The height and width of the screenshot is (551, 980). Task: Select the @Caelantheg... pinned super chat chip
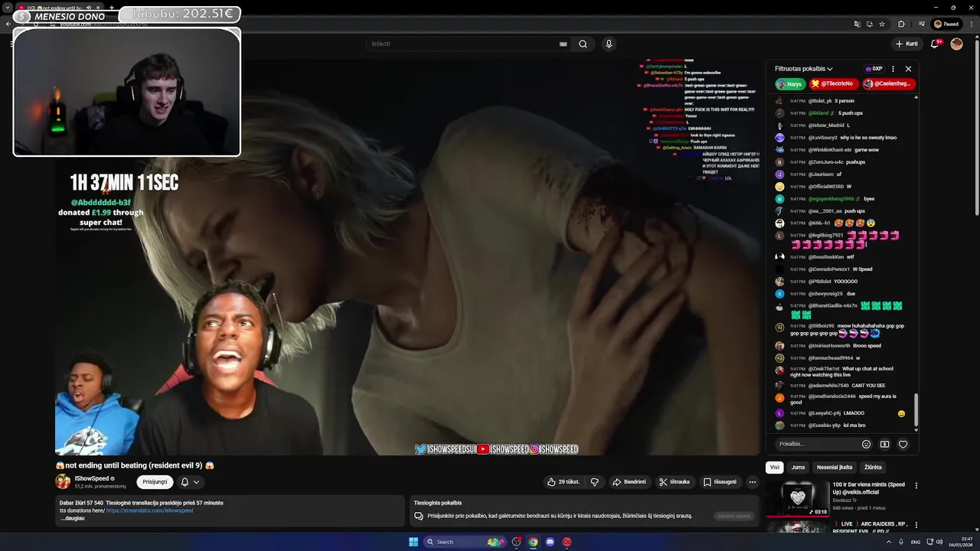(888, 84)
